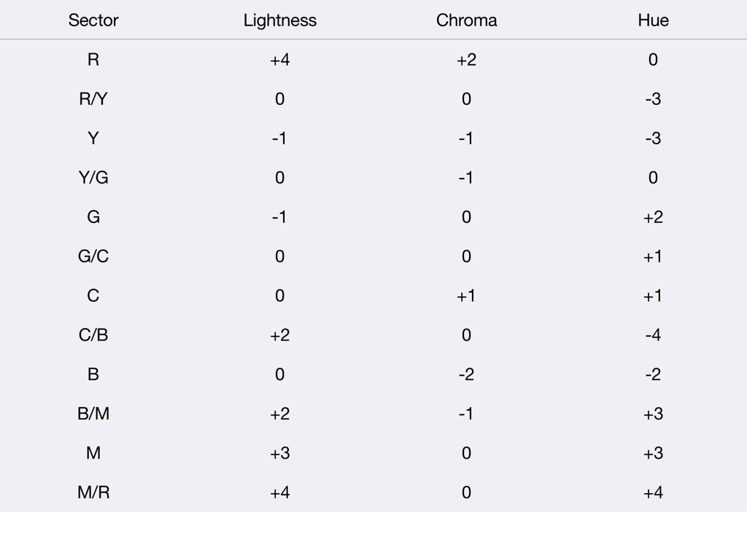
Task: Click the Lightness value for C/B sector
Action: tap(280, 335)
